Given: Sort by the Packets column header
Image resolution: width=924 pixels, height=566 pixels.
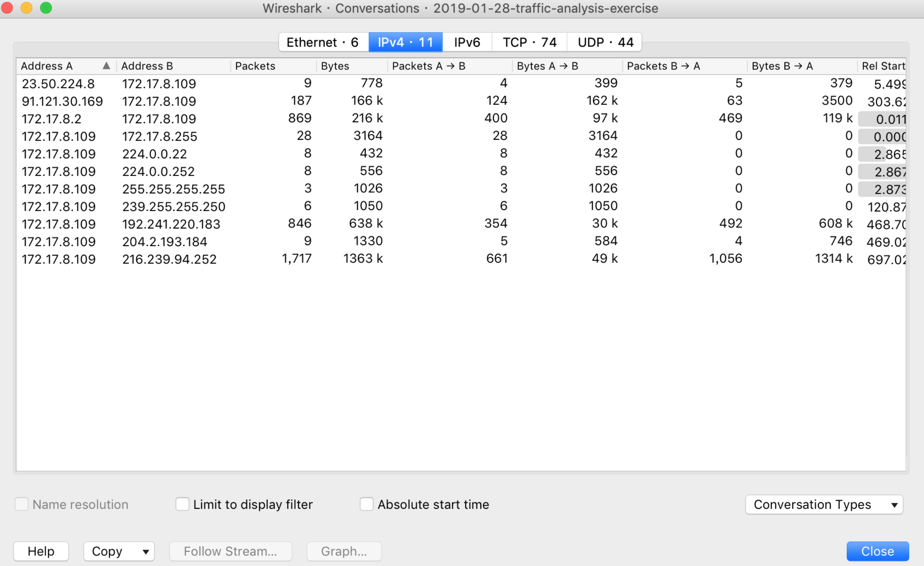Looking at the screenshot, I should coord(255,66).
